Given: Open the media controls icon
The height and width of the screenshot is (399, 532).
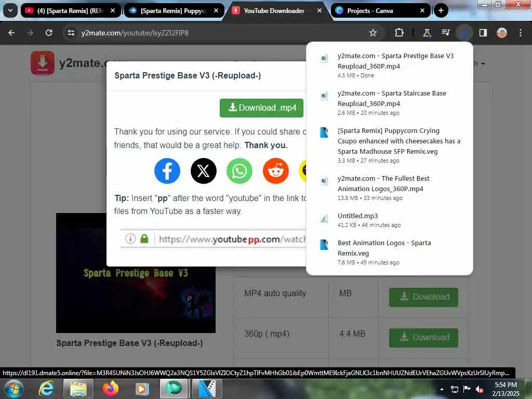Looking at the screenshot, I should tap(445, 33).
